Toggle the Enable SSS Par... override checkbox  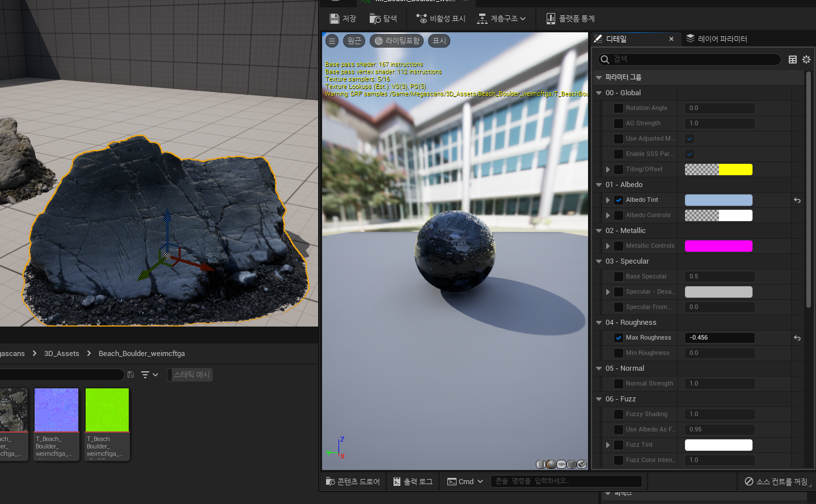click(x=619, y=154)
